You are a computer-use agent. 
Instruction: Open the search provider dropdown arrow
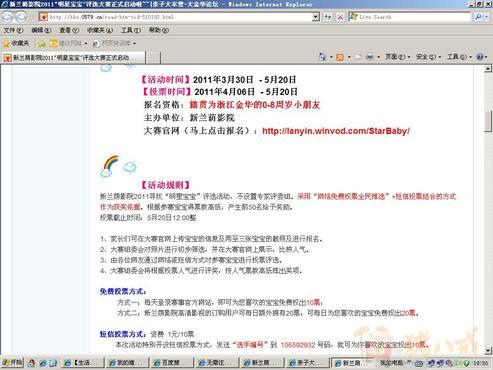[487, 17]
